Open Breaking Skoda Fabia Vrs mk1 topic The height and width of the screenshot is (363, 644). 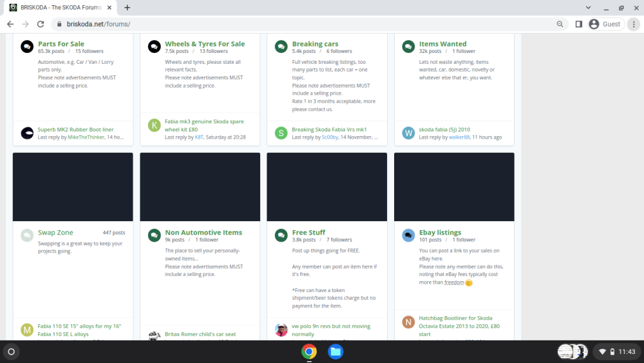point(329,129)
